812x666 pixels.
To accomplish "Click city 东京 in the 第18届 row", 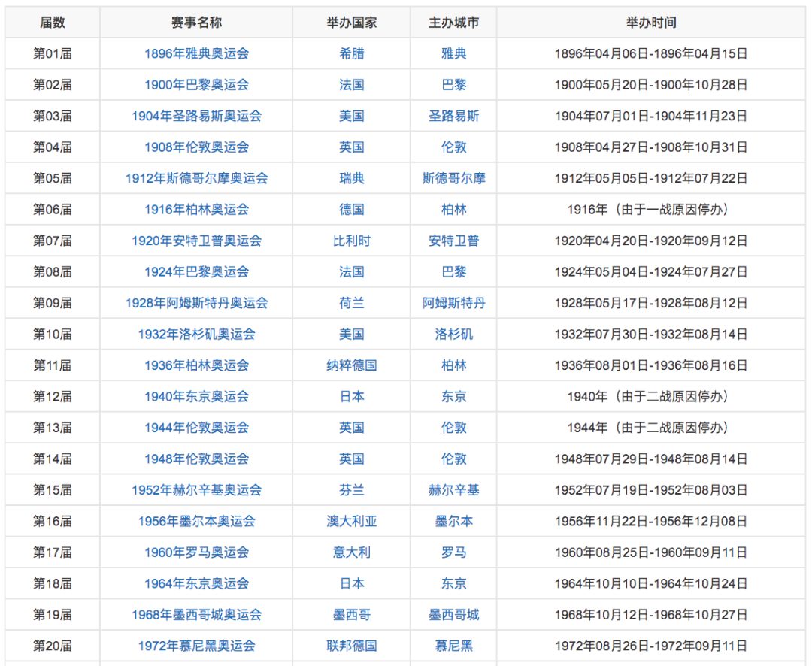I will (x=453, y=583).
